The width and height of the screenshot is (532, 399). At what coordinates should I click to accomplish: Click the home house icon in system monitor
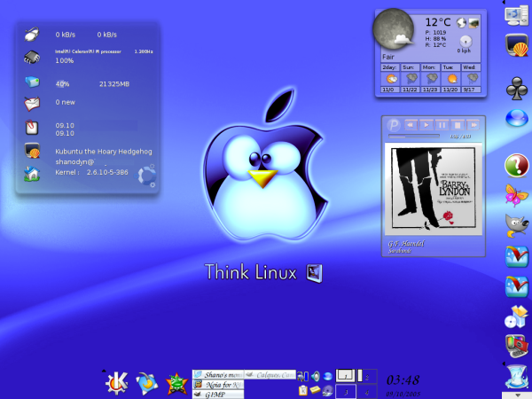click(32, 174)
